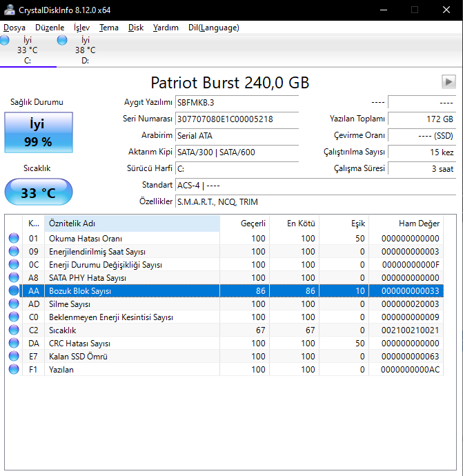Click status orb for CRC Hatası Sayısı row
This screenshot has width=463, height=476.
(x=14, y=343)
